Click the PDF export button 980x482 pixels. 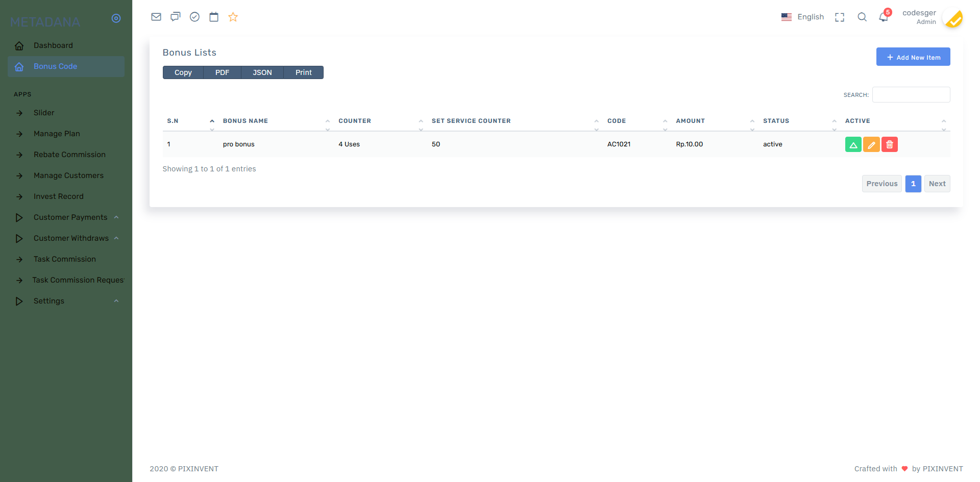[x=222, y=72]
